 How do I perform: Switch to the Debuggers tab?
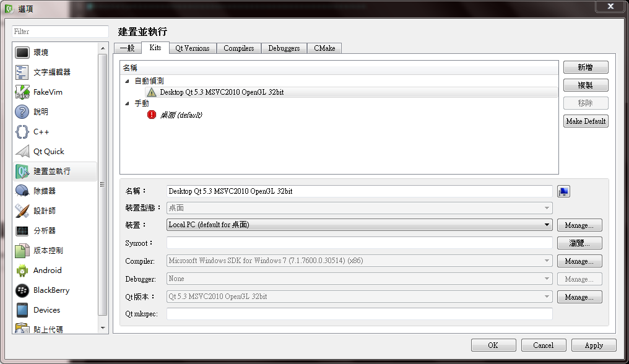pyautogui.click(x=284, y=48)
